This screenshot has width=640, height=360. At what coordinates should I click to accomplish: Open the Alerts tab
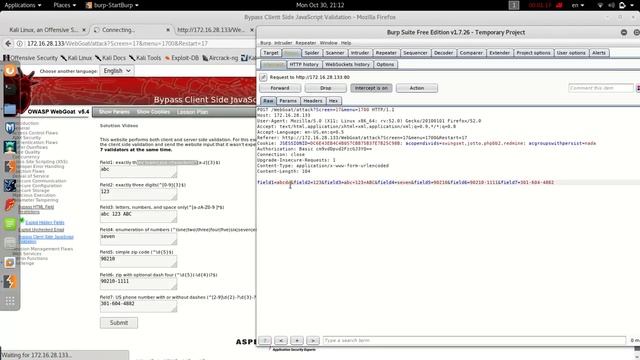(x=599, y=53)
